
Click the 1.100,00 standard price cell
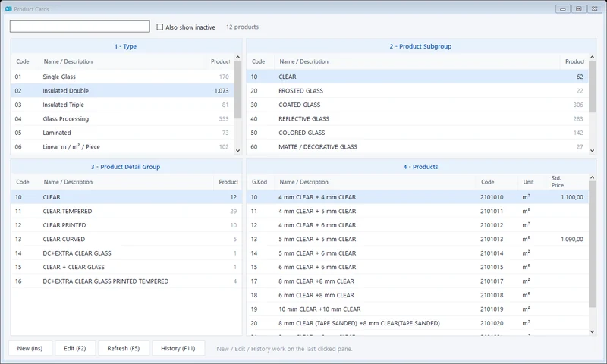[572, 197]
